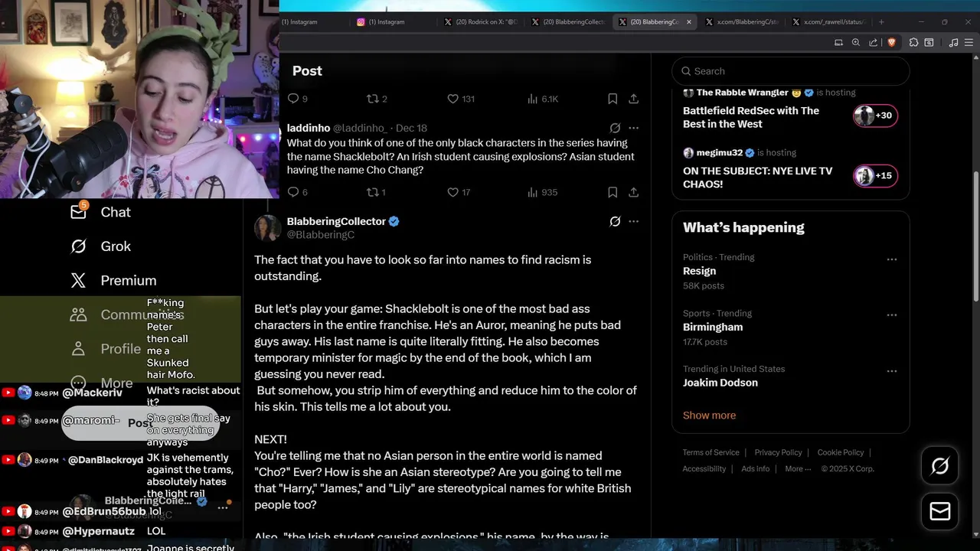Open more options for Birmingham trend
The image size is (980, 551).
coord(891,315)
